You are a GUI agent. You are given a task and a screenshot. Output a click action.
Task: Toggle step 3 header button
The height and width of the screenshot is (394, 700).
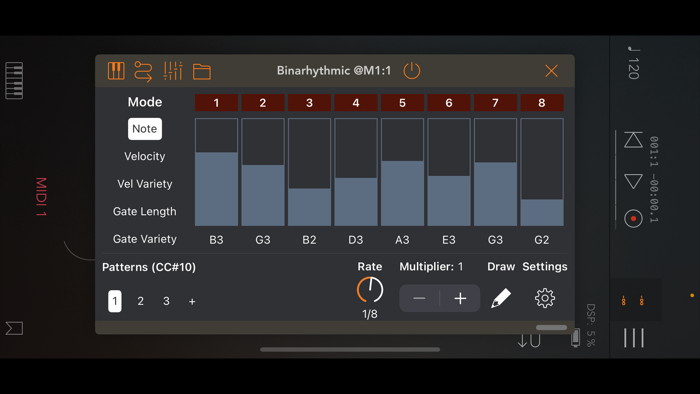tap(309, 103)
